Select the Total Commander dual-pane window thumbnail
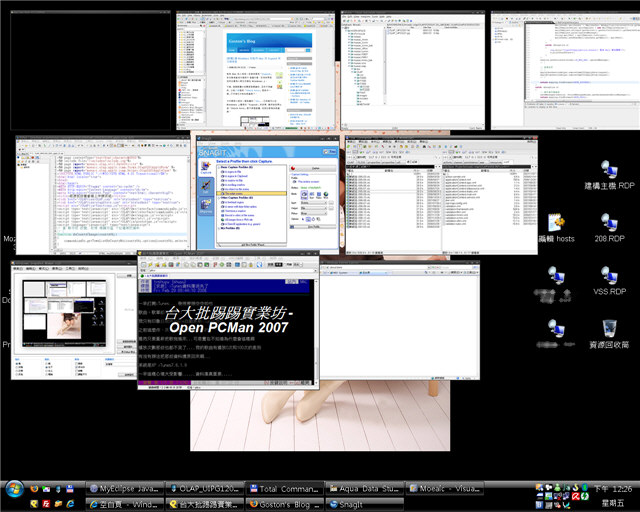The width and height of the screenshot is (640, 512). tap(441, 195)
